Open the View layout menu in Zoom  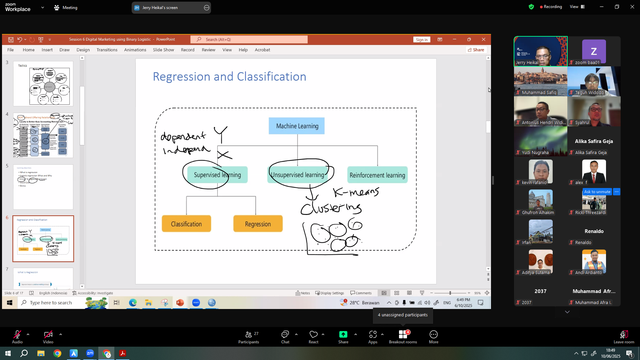pyautogui.click(x=578, y=7)
